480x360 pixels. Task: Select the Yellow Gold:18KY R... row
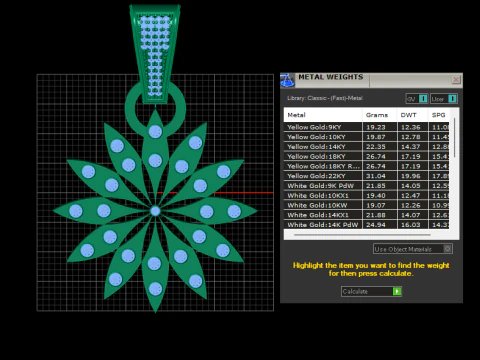coord(366,166)
